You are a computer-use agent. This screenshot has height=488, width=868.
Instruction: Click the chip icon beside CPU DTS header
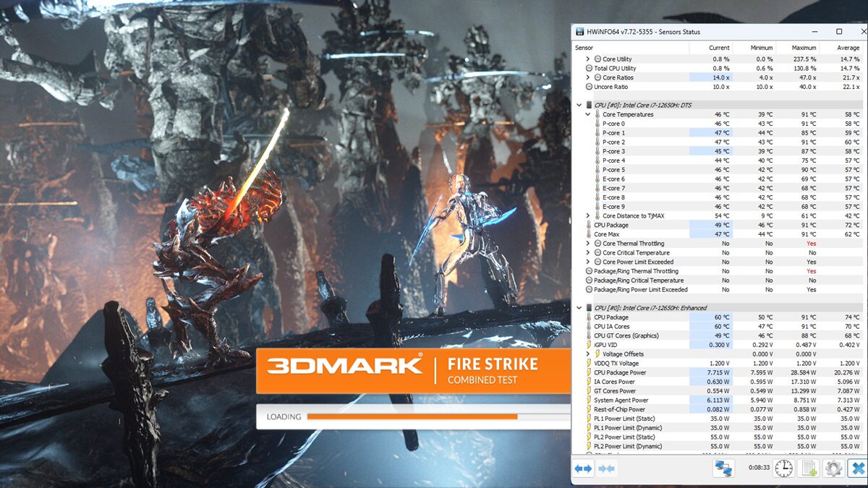(x=589, y=105)
